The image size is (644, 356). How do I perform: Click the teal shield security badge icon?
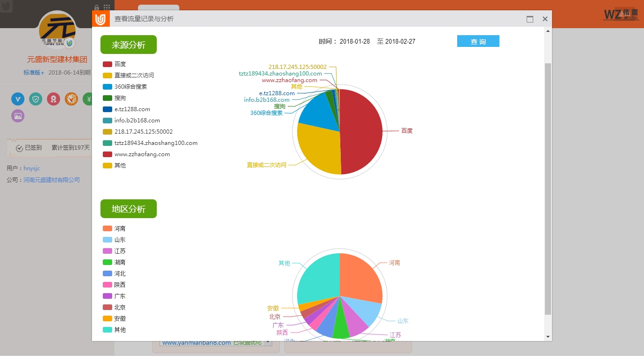click(36, 99)
